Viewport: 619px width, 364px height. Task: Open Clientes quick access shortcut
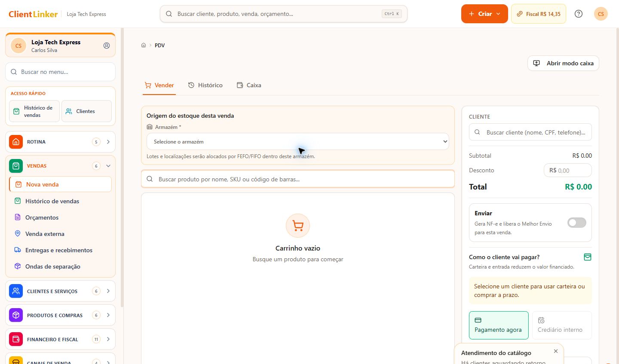point(86,111)
